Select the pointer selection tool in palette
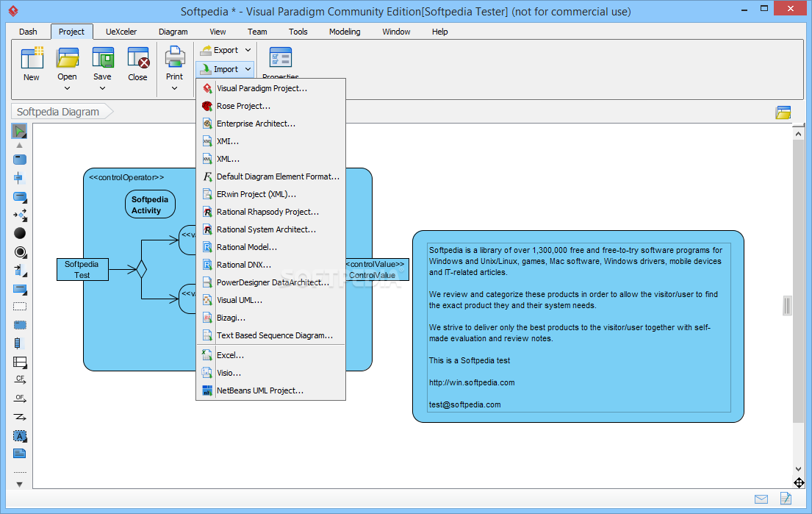The width and height of the screenshot is (812, 514). pos(19,132)
